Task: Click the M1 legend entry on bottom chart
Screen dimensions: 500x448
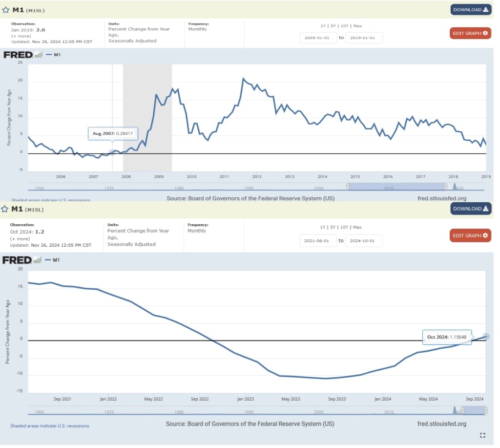Action: pyautogui.click(x=53, y=260)
